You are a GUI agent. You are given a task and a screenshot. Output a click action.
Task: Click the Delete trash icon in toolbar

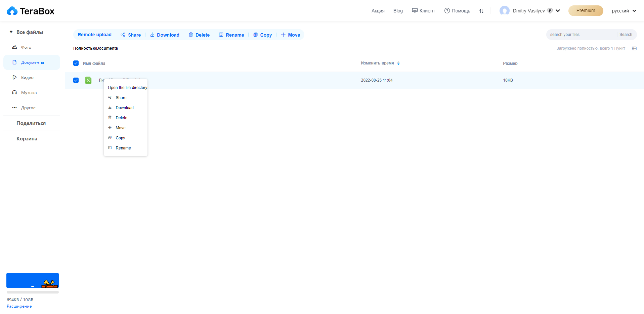191,35
